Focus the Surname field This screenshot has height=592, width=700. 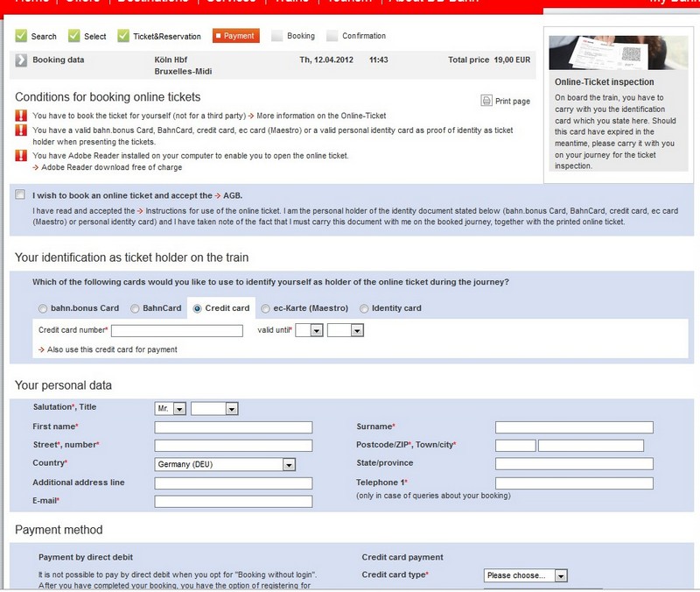tap(574, 427)
